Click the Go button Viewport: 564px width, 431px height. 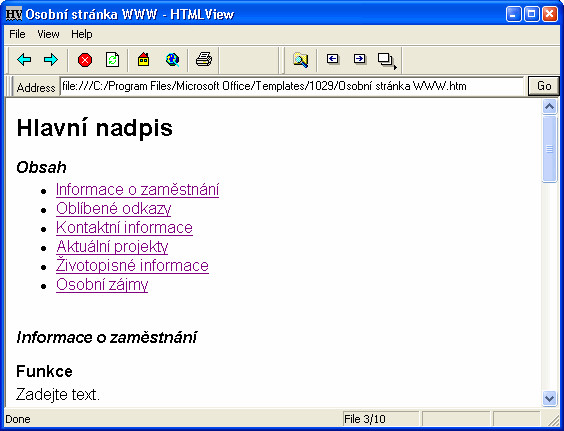click(543, 86)
